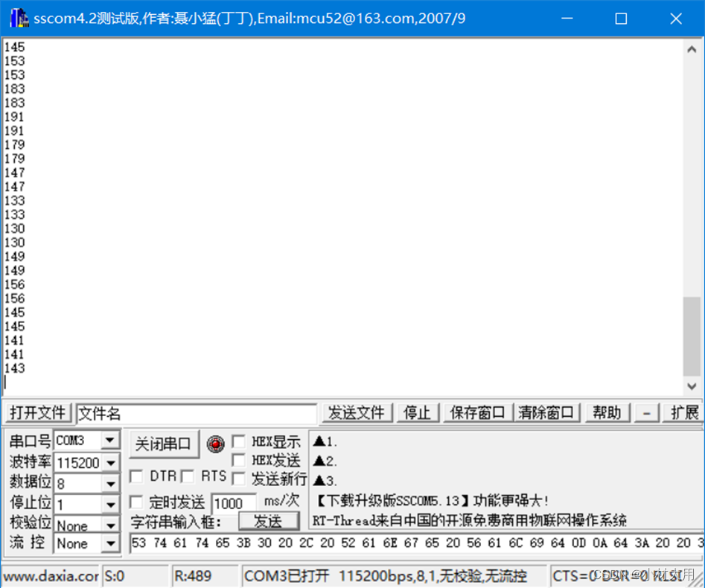Screen dimensions: 705x588
Task: Open the 串口号 COM3 dropdown
Action: (x=110, y=440)
